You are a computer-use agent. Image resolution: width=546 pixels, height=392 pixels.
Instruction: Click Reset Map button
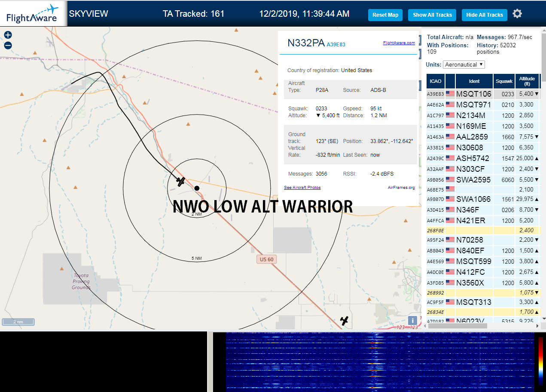[385, 15]
